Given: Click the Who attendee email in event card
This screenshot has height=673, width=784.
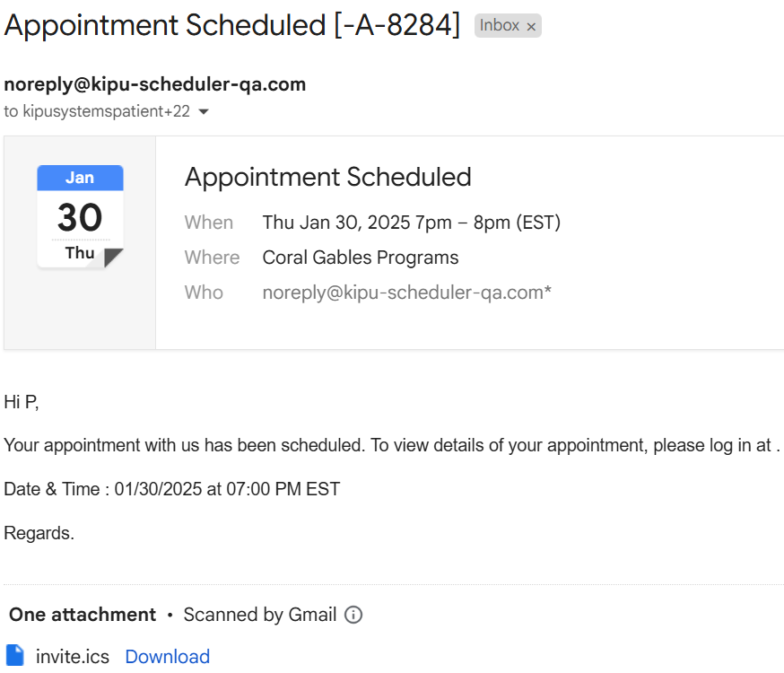Looking at the screenshot, I should pos(406,293).
